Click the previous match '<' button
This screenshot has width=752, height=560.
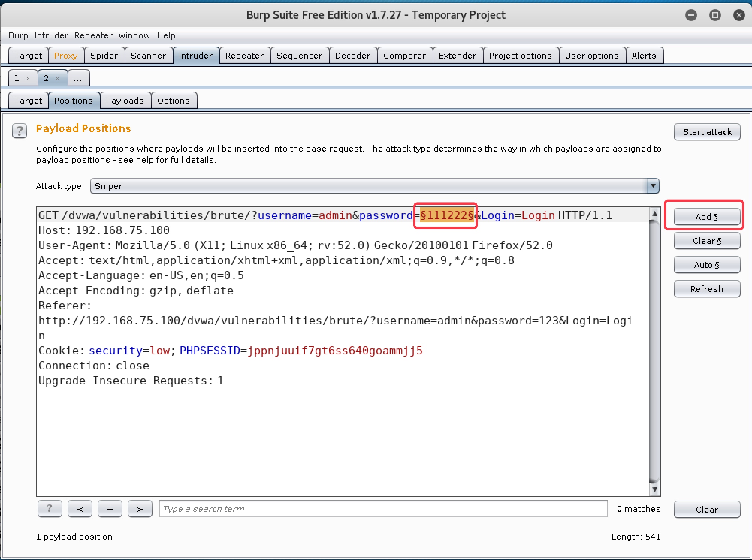pyautogui.click(x=80, y=509)
